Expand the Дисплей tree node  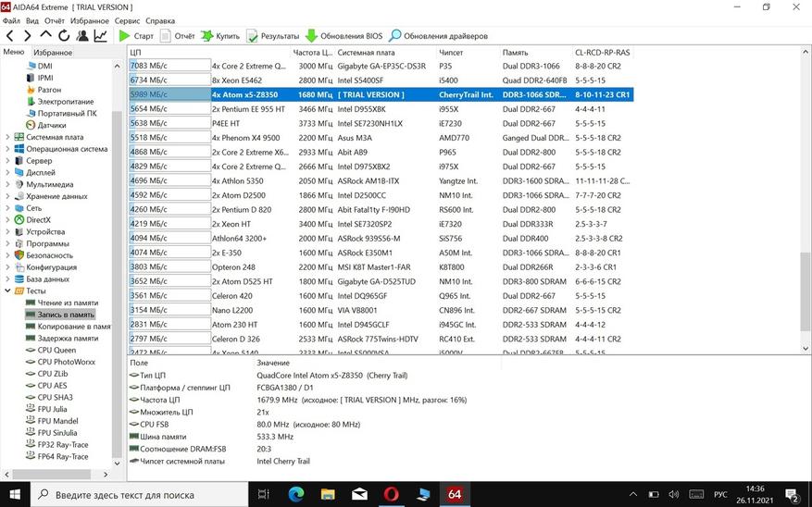(7, 173)
